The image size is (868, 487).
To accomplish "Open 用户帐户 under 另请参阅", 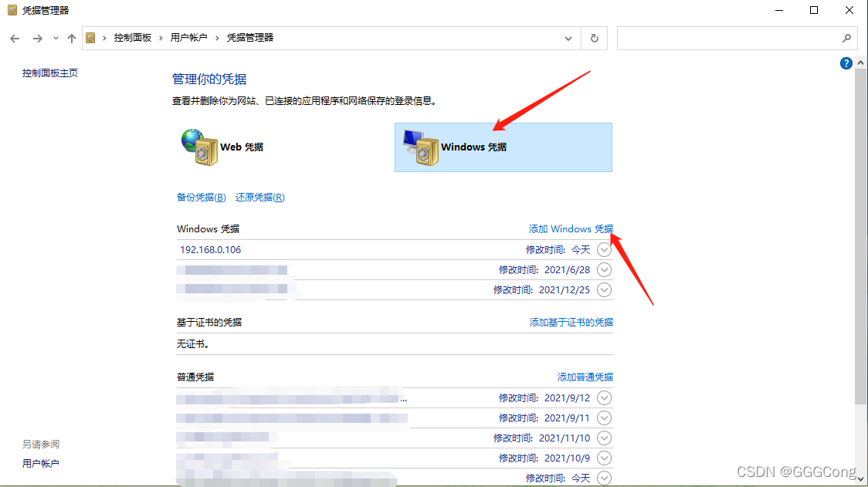I will 40,464.
